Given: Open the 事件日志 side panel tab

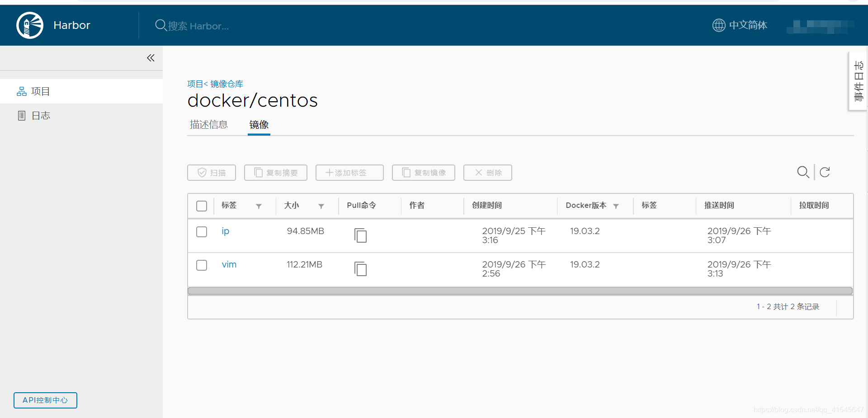Looking at the screenshot, I should pyautogui.click(x=858, y=81).
